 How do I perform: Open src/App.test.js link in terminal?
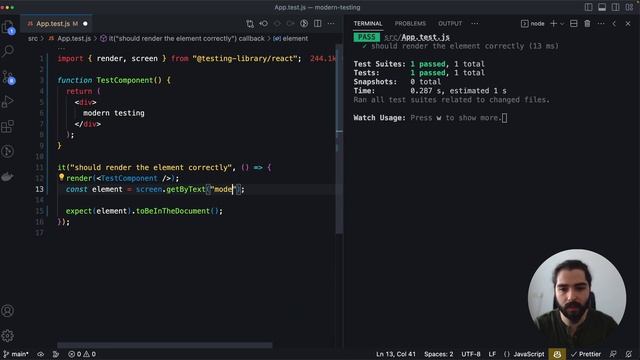417,37
